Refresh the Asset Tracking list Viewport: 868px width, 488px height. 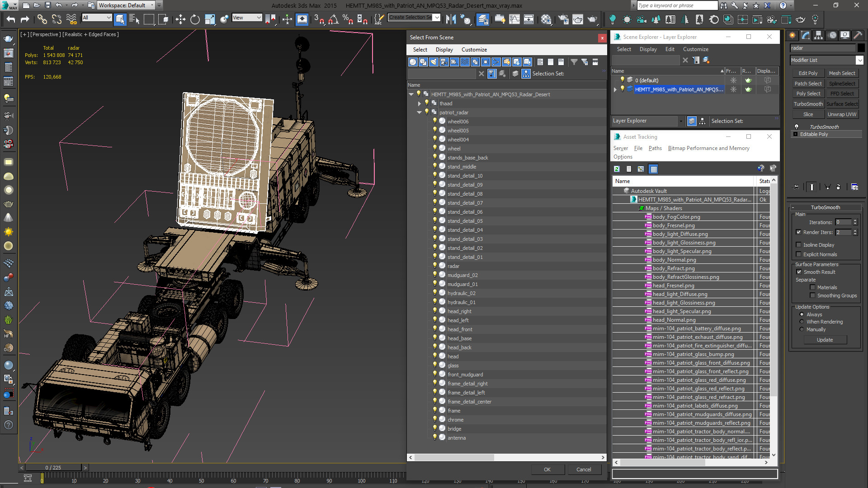[x=617, y=169]
